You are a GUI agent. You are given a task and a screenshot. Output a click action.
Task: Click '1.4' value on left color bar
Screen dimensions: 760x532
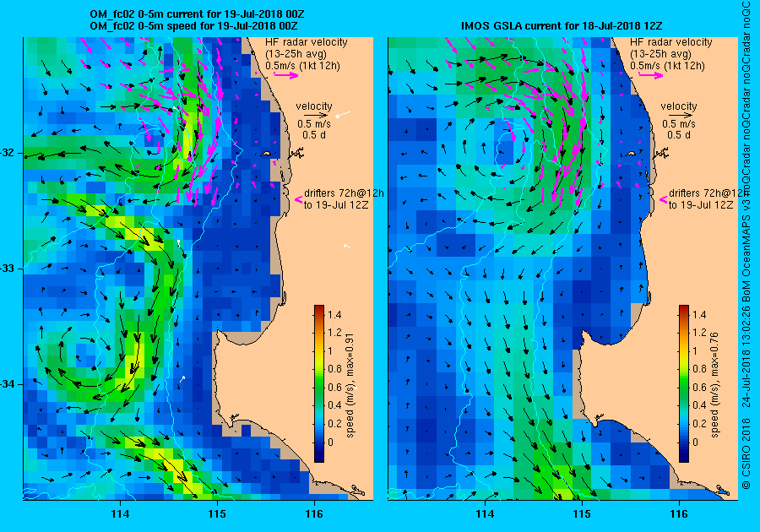pyautogui.click(x=334, y=315)
